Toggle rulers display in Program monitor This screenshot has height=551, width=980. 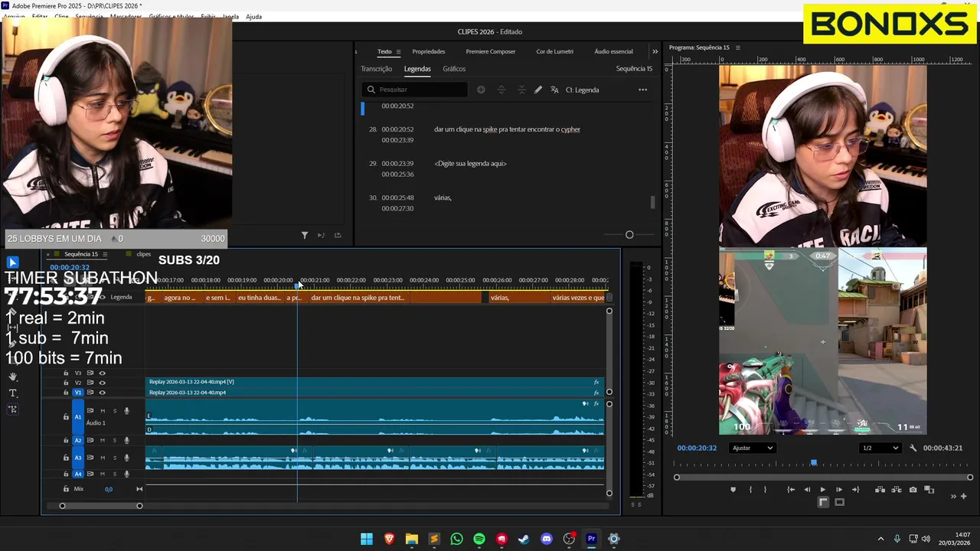click(x=823, y=502)
